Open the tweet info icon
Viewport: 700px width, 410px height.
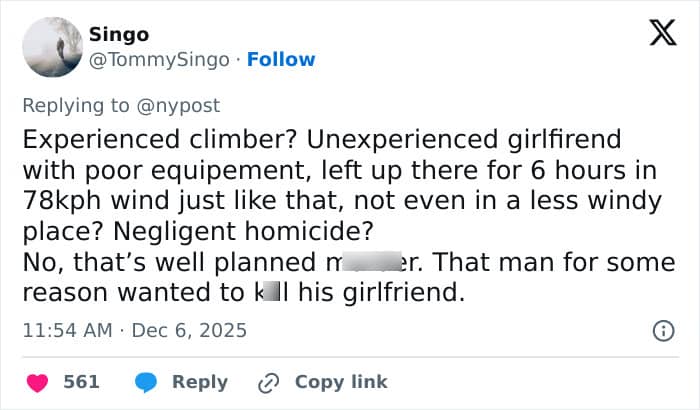662,330
